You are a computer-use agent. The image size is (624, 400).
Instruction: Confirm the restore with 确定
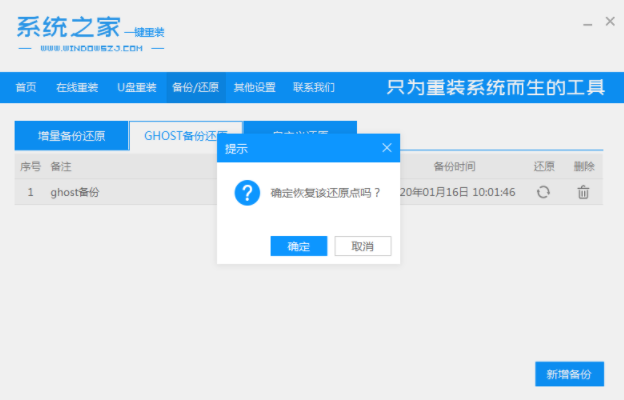[x=298, y=246]
